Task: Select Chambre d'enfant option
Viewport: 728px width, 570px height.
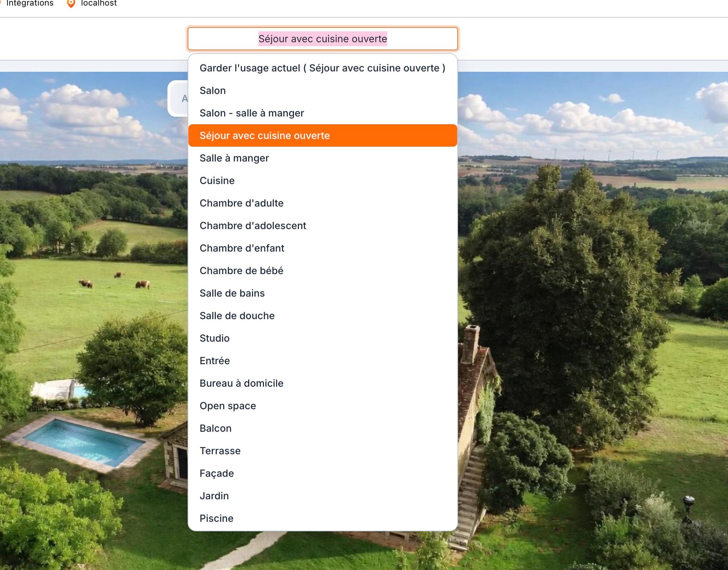Action: [322, 248]
